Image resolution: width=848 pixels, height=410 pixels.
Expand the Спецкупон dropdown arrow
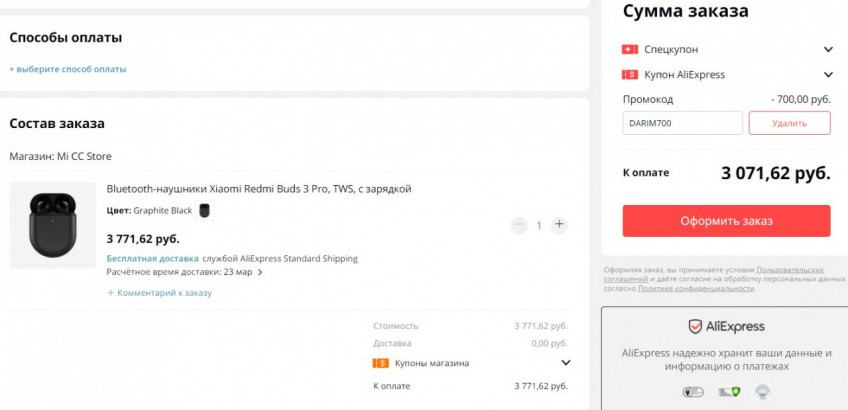click(828, 49)
